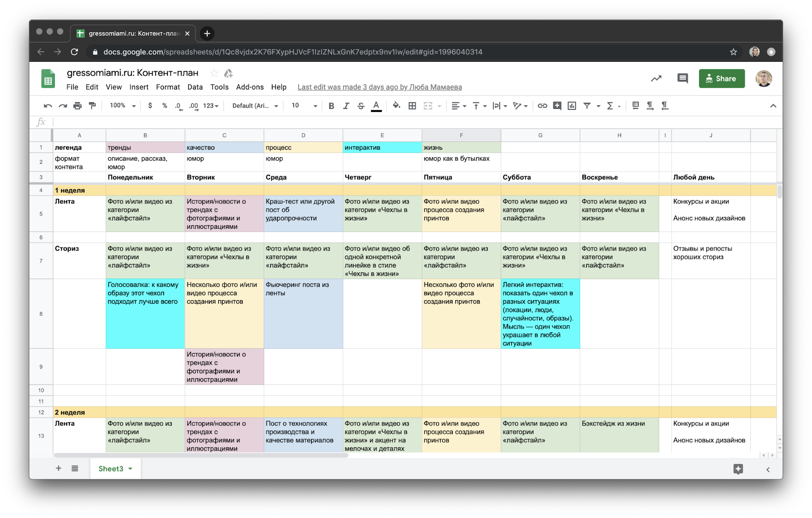The height and width of the screenshot is (518, 812).
Task: Increase decimal places icon
Action: pyautogui.click(x=194, y=106)
